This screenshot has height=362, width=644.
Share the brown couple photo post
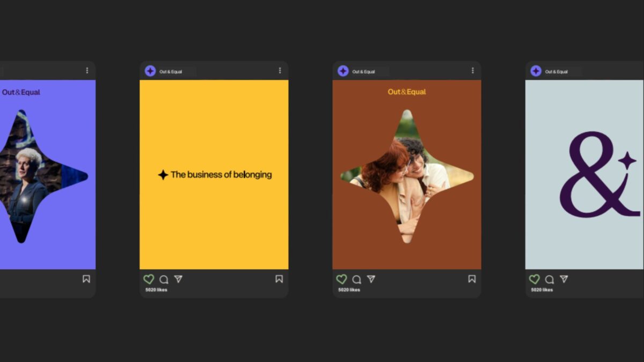[x=371, y=279]
